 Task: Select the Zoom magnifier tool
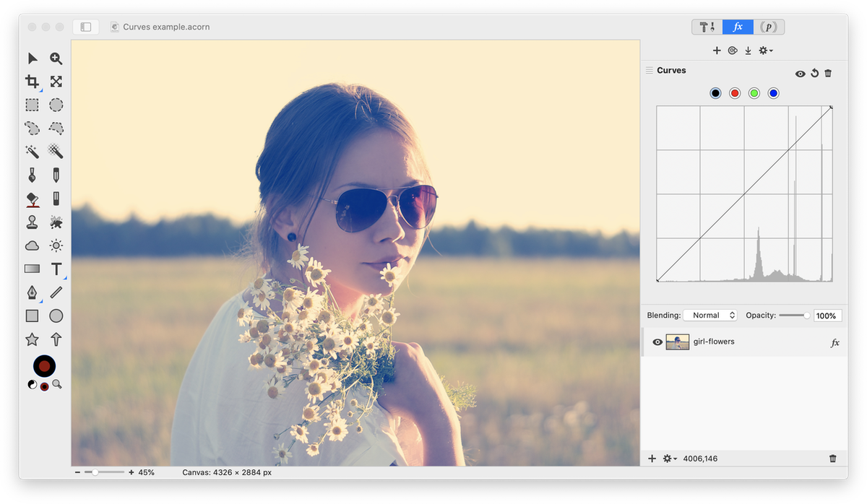point(56,58)
